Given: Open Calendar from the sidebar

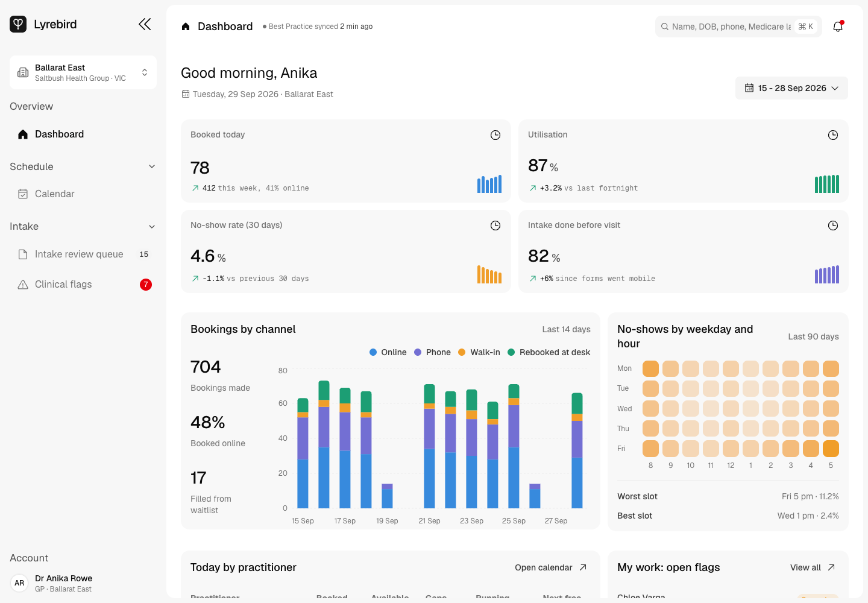Looking at the screenshot, I should point(83,194).
